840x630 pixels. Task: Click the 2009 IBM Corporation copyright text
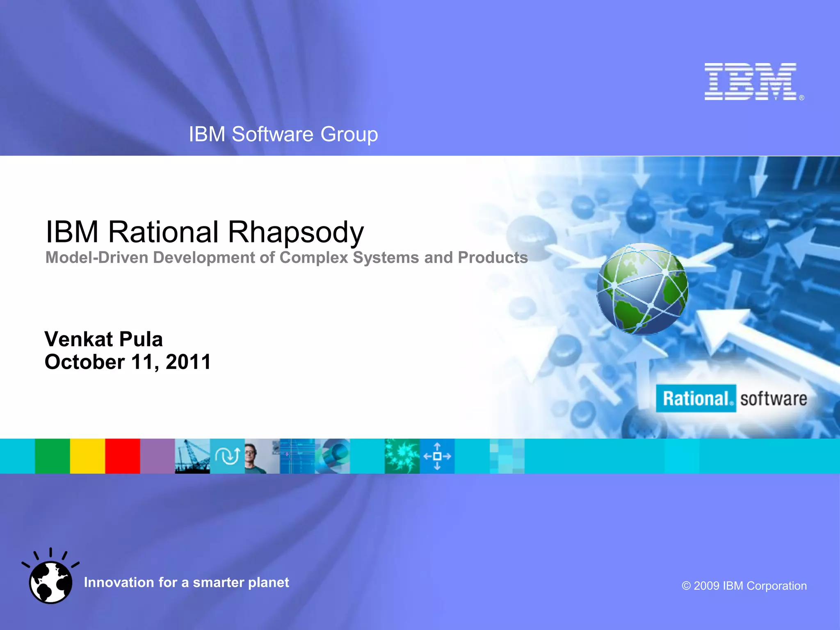[744, 586]
